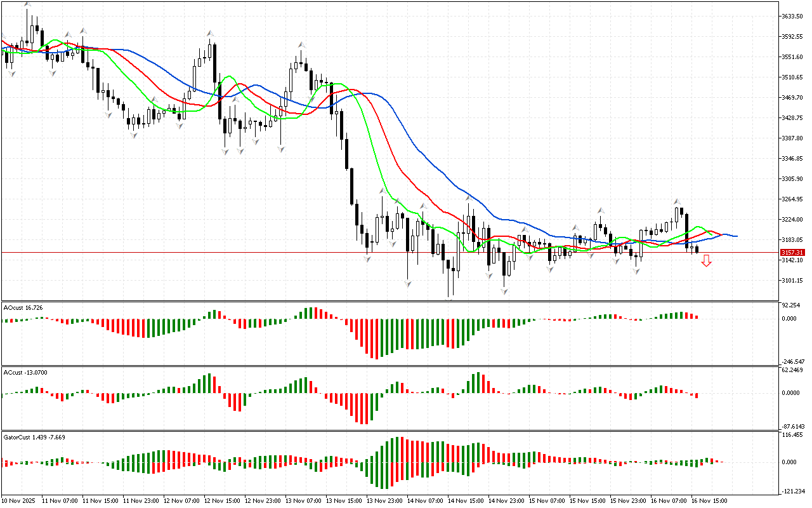Click the red down arrow sell signal
The image size is (812, 508).
tap(706, 260)
